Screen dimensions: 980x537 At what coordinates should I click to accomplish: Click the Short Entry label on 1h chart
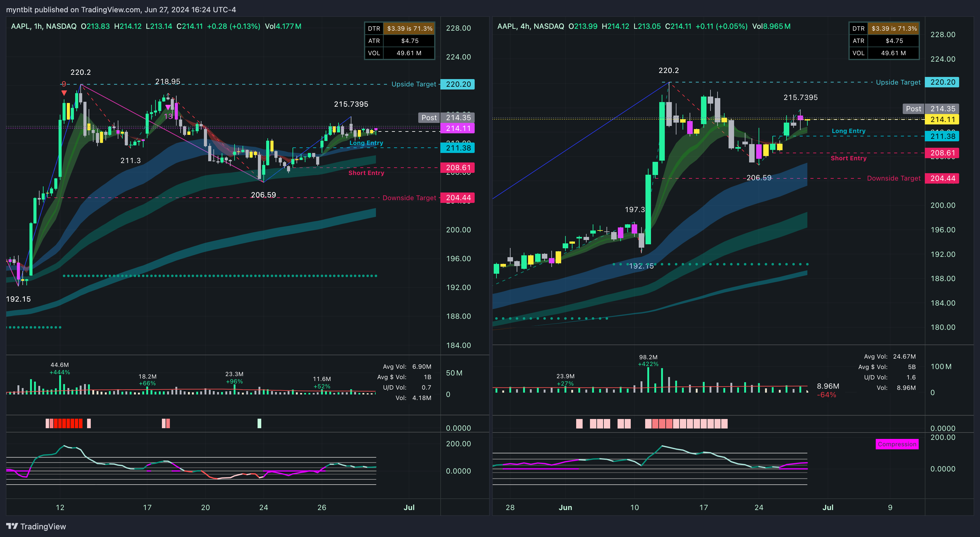click(366, 173)
